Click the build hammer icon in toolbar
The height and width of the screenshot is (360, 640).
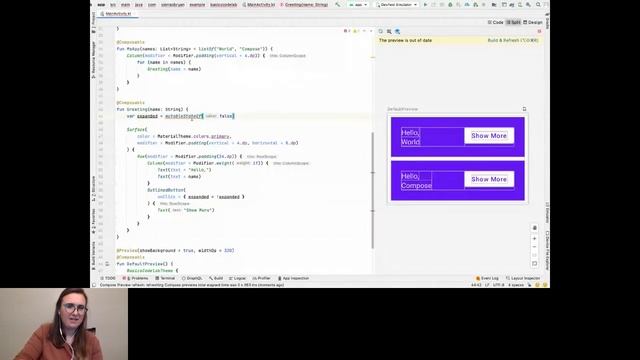(337, 5)
